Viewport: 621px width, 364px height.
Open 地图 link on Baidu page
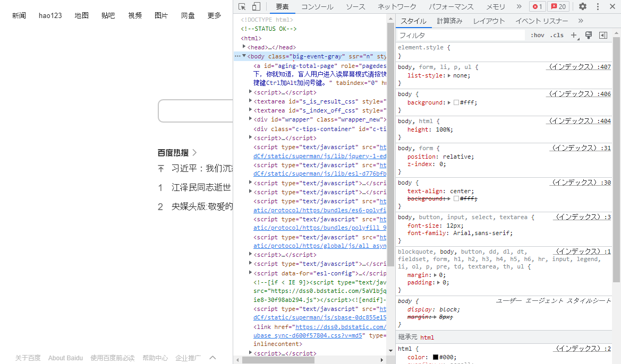click(82, 15)
